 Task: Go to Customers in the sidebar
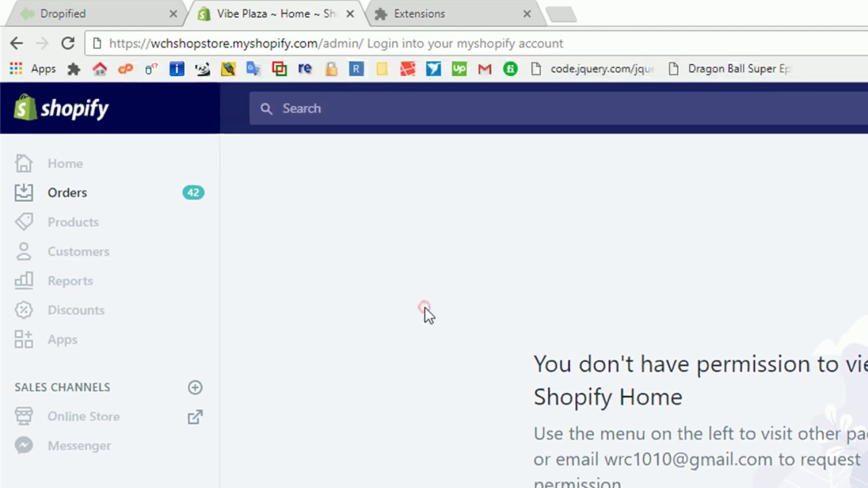click(78, 251)
